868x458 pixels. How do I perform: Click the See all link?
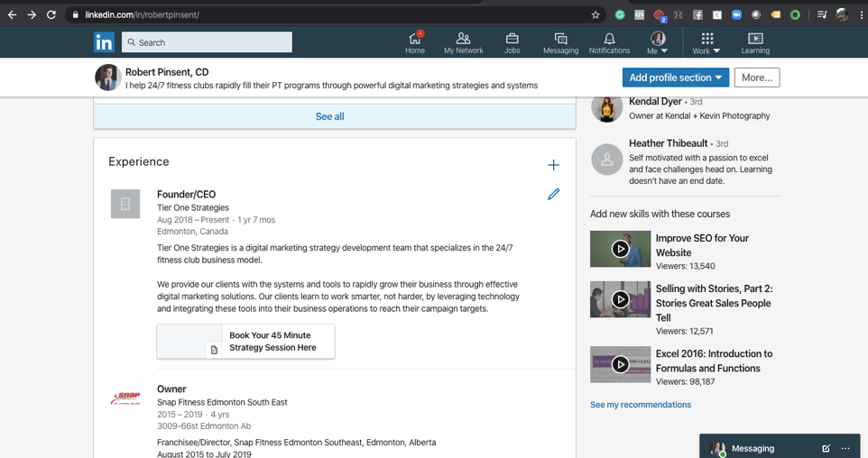(x=329, y=116)
